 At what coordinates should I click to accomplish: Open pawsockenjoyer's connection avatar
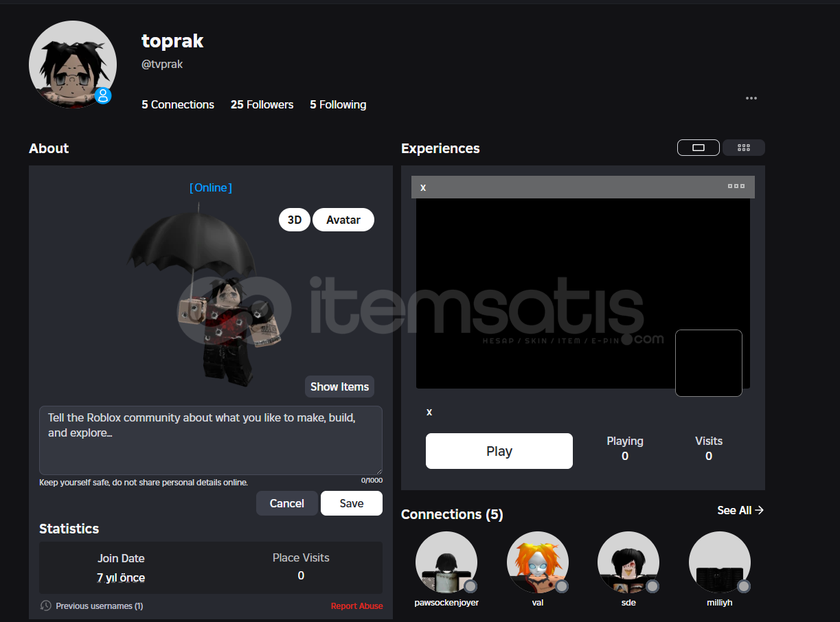pyautogui.click(x=446, y=562)
